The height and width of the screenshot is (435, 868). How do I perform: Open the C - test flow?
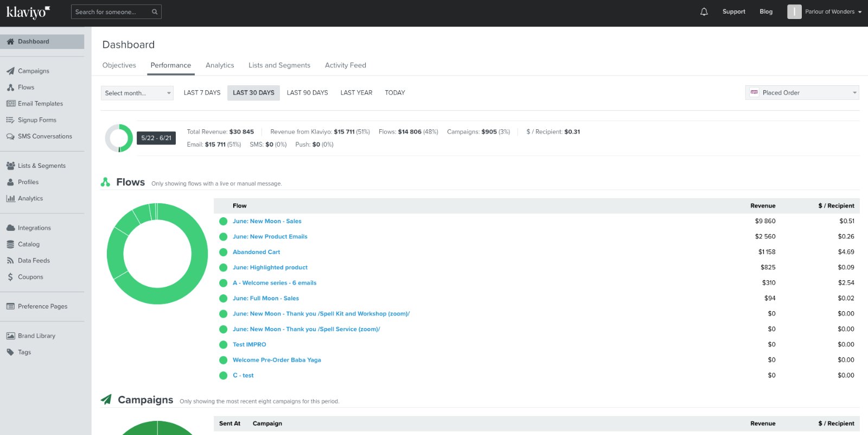tap(243, 376)
